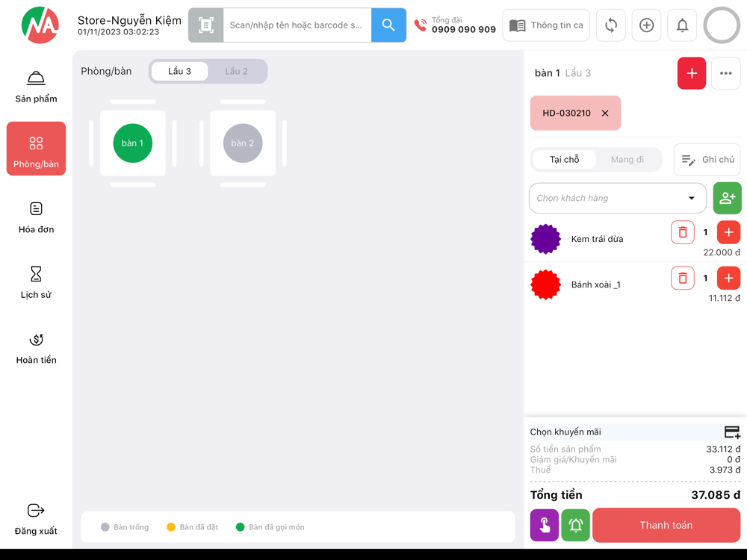Activate the barcode scan icon
The image size is (747, 560).
tap(206, 25)
